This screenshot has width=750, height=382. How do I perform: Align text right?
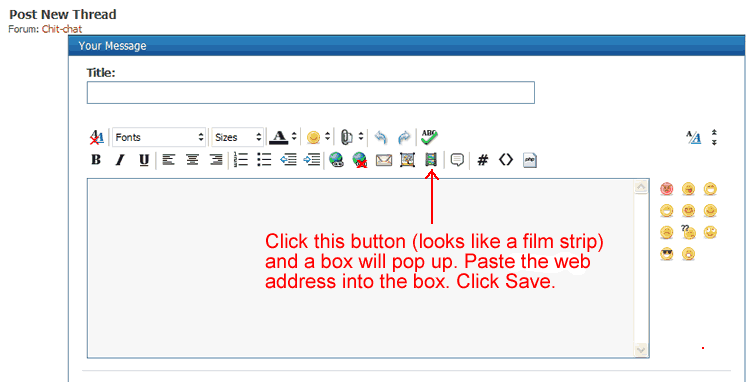(x=216, y=160)
